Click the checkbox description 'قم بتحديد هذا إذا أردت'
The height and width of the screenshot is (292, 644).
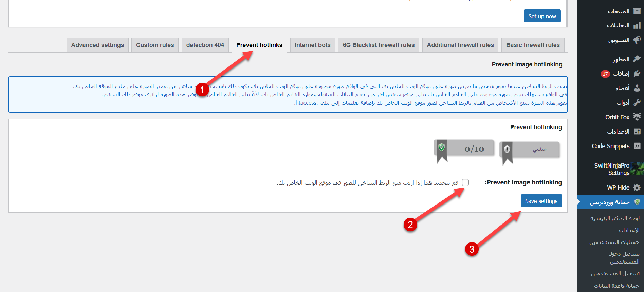pos(368,183)
